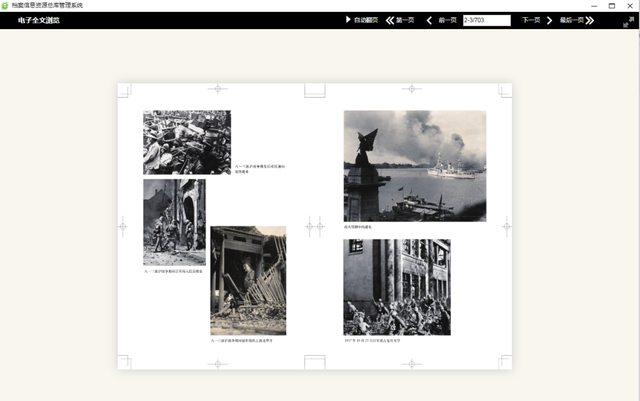Click the 前一页 text button
The image size is (640, 401).
pyautogui.click(x=447, y=20)
